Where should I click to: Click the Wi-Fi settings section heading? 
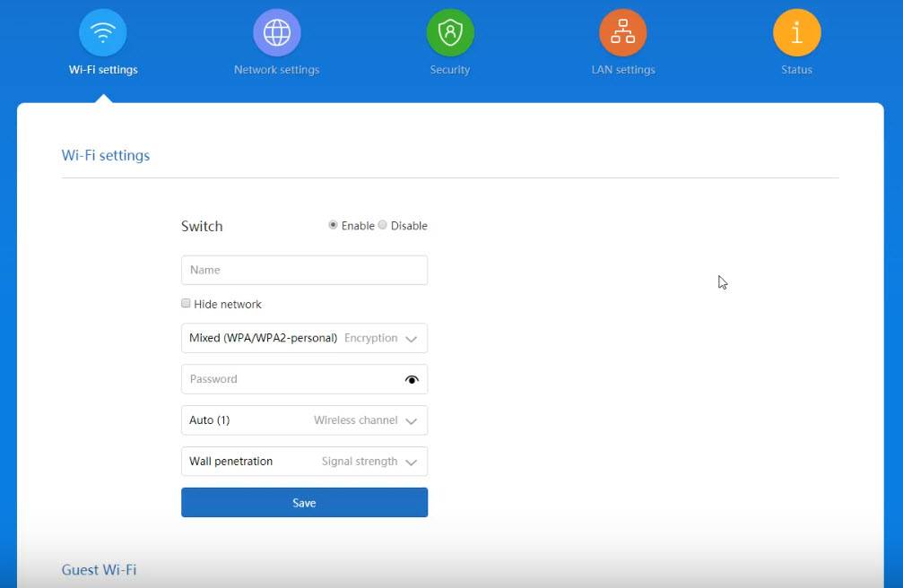click(106, 155)
